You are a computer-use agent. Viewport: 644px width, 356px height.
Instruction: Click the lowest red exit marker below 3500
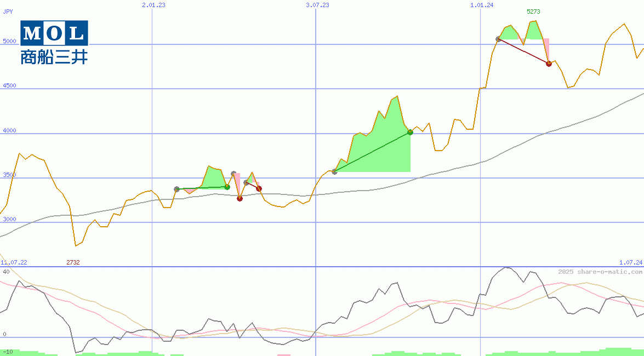[x=240, y=199]
